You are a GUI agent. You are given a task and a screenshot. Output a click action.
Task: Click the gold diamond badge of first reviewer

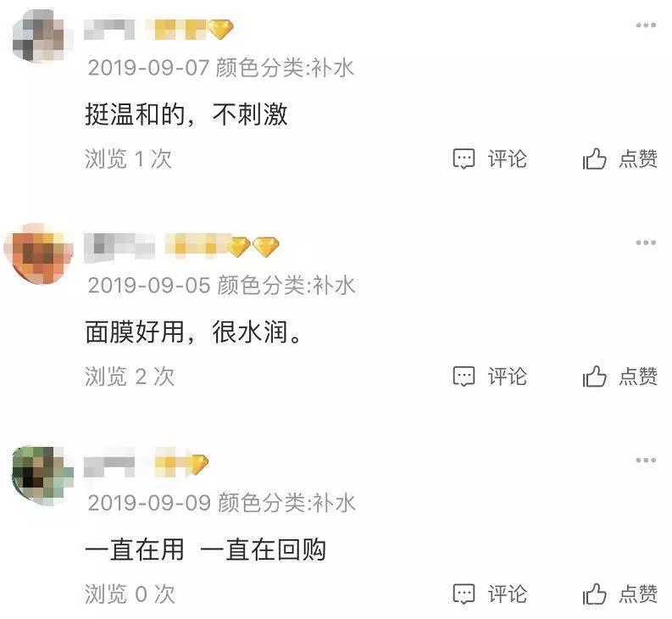tap(220, 30)
